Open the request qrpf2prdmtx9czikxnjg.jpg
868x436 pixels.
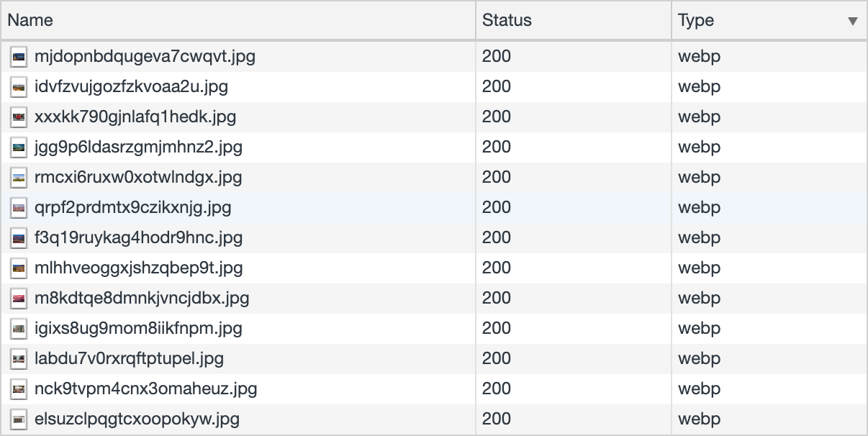(132, 208)
